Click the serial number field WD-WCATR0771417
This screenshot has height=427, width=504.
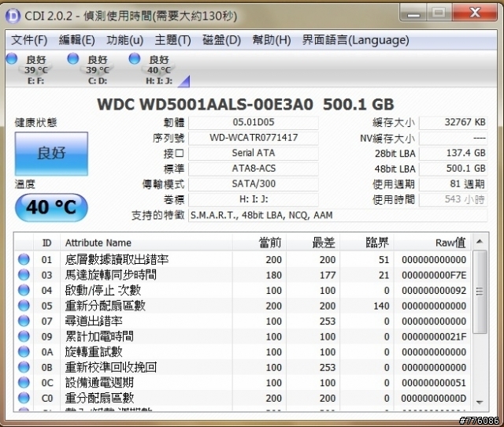pos(254,138)
